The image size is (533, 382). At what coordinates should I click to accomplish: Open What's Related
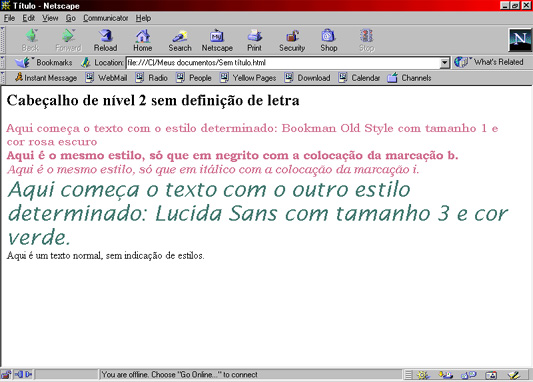(488, 62)
